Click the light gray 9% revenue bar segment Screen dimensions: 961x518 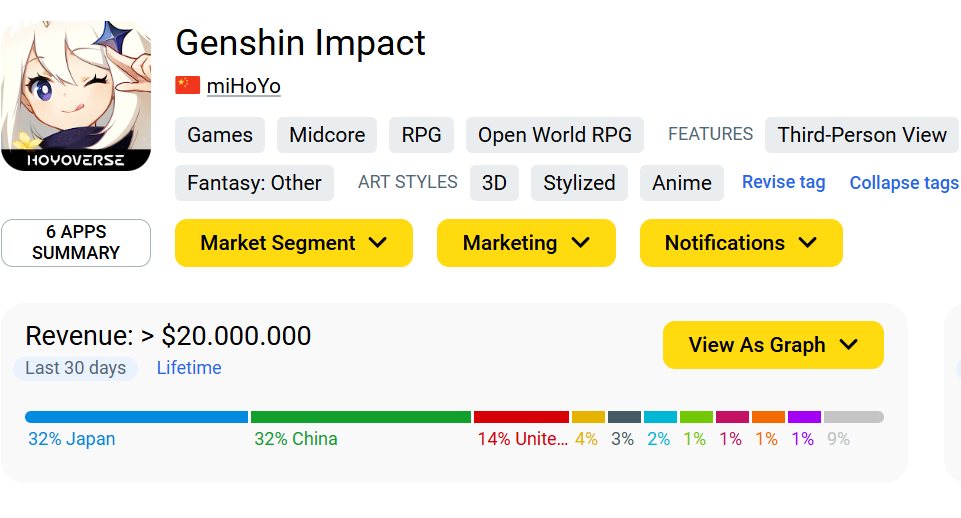[x=854, y=417]
